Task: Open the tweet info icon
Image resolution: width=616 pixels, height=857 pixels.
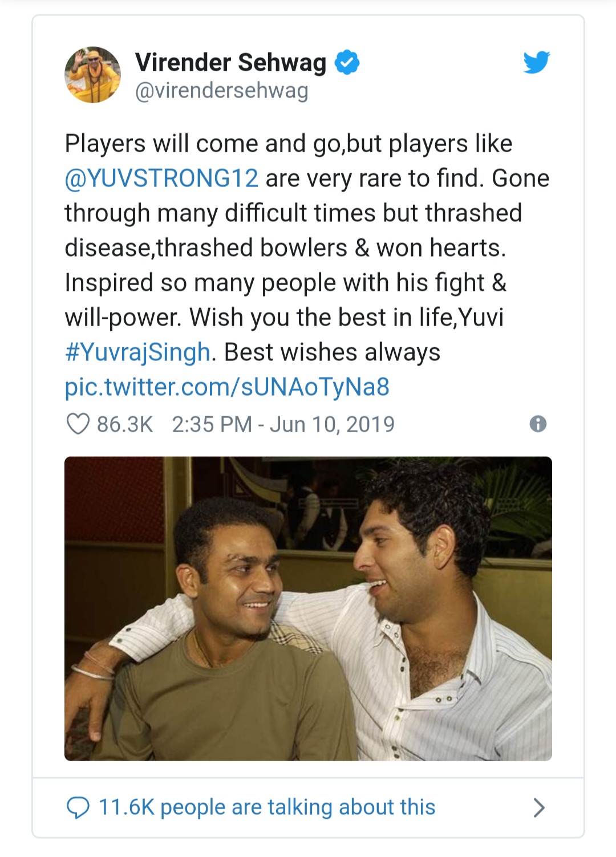Action: tap(538, 424)
